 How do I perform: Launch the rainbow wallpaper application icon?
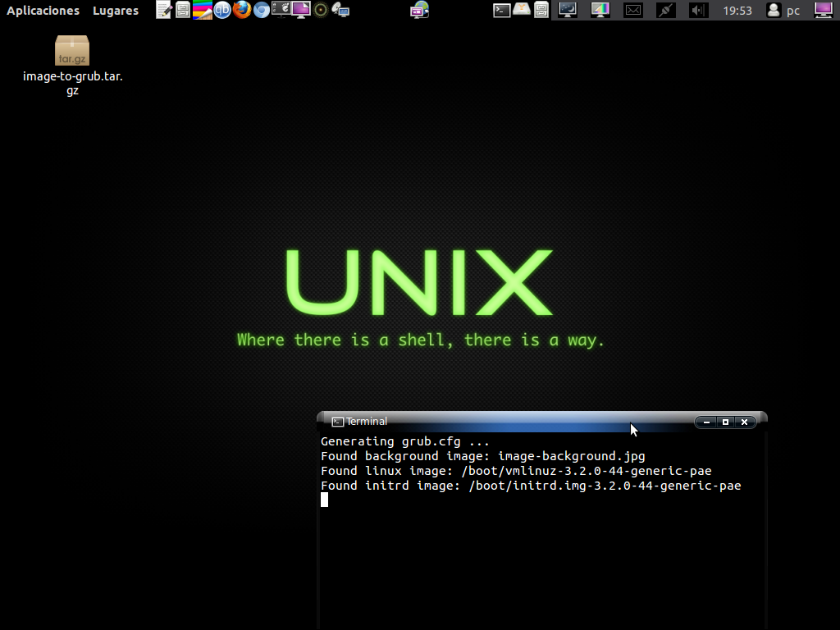point(203,10)
